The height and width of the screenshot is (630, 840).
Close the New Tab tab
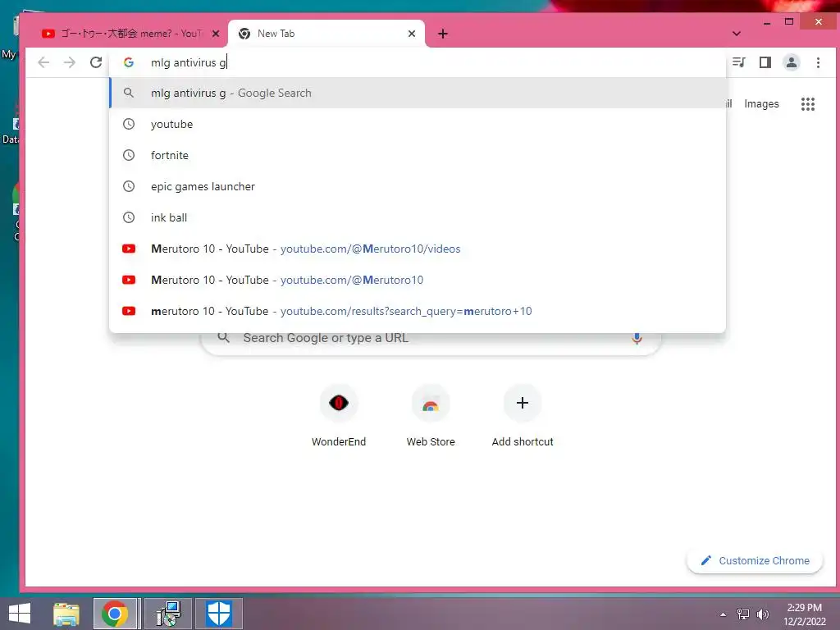pyautogui.click(x=412, y=34)
